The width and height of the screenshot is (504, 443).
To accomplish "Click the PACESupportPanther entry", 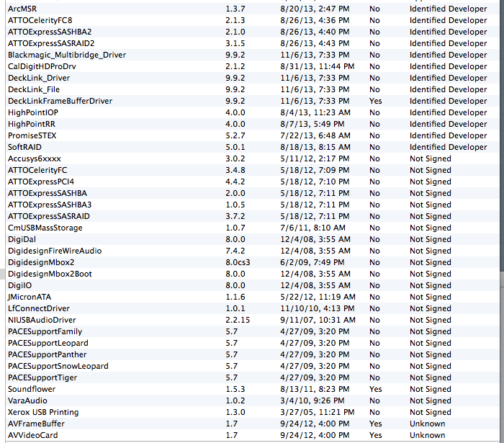I will click(252, 354).
